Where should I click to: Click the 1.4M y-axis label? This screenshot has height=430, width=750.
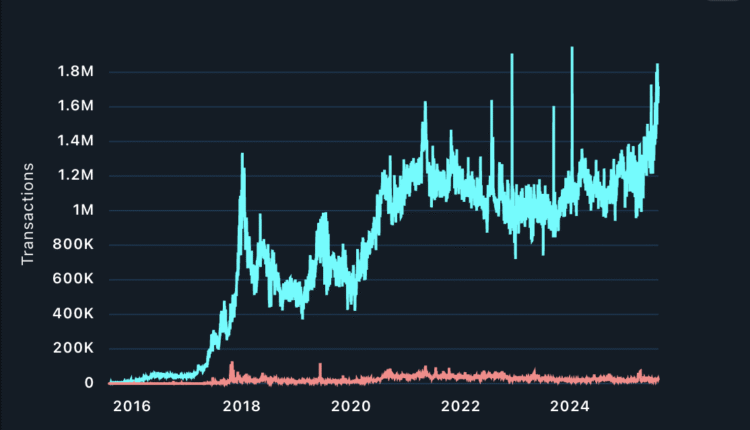click(x=76, y=141)
